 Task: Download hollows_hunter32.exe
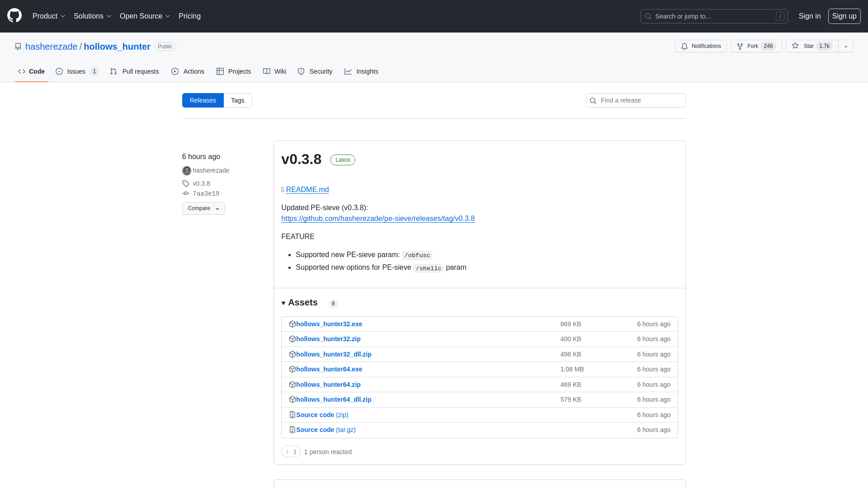329,324
